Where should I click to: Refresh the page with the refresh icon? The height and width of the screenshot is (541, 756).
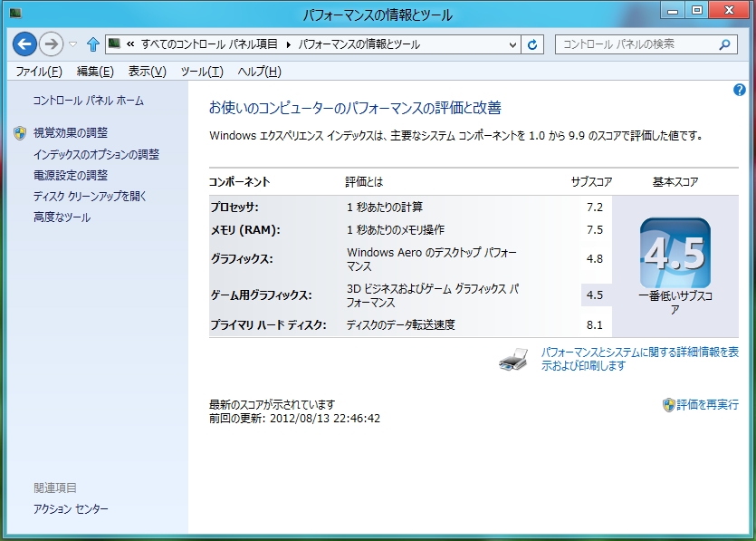tap(532, 45)
